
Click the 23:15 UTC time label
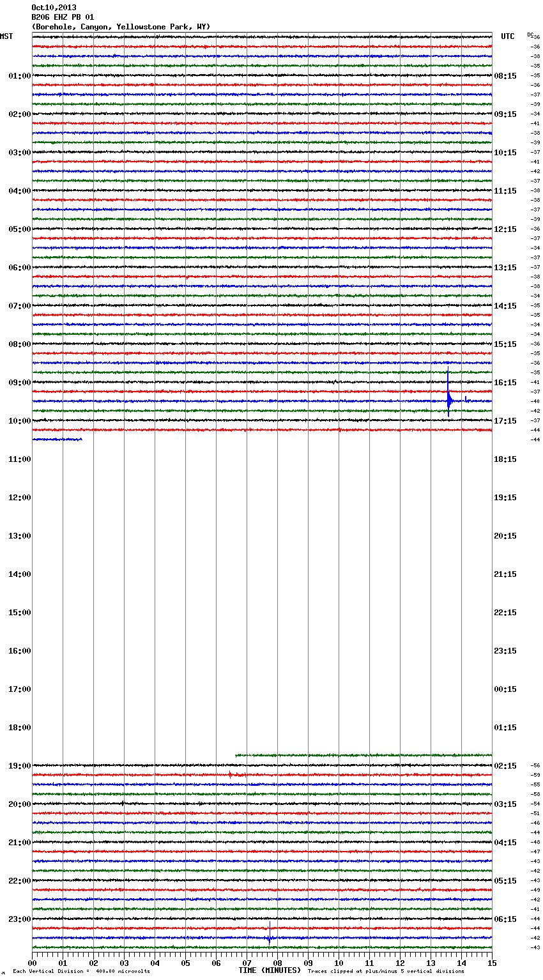(505, 651)
